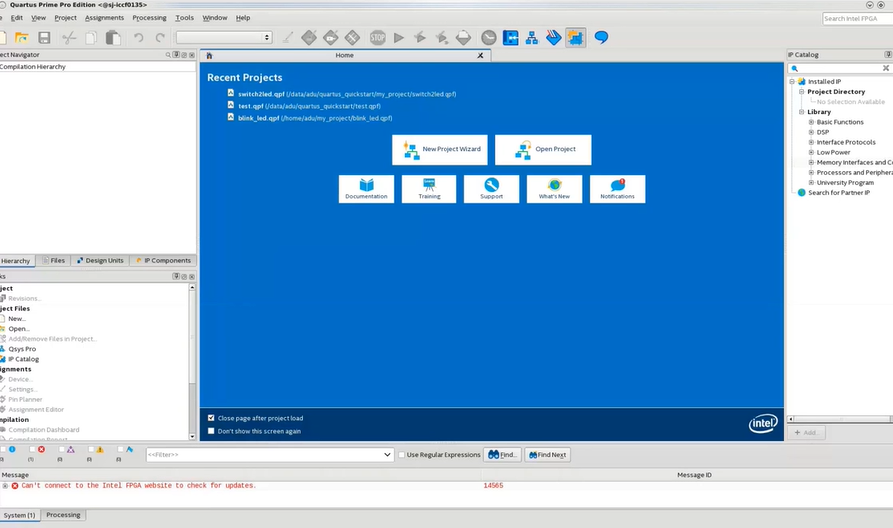
Task: Click the IP Catalog panel float icon
Action: [x=887, y=55]
